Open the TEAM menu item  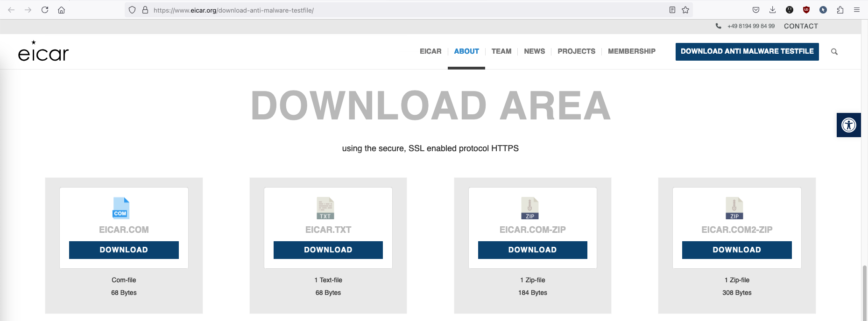[x=501, y=51]
